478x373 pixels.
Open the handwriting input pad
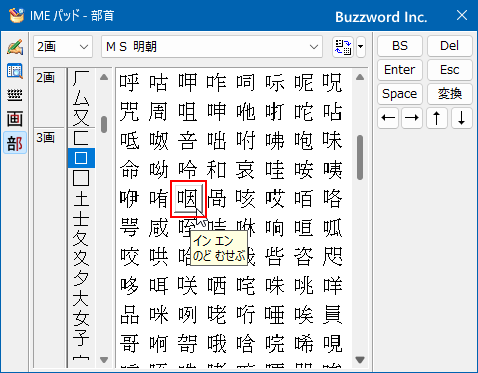(15, 47)
